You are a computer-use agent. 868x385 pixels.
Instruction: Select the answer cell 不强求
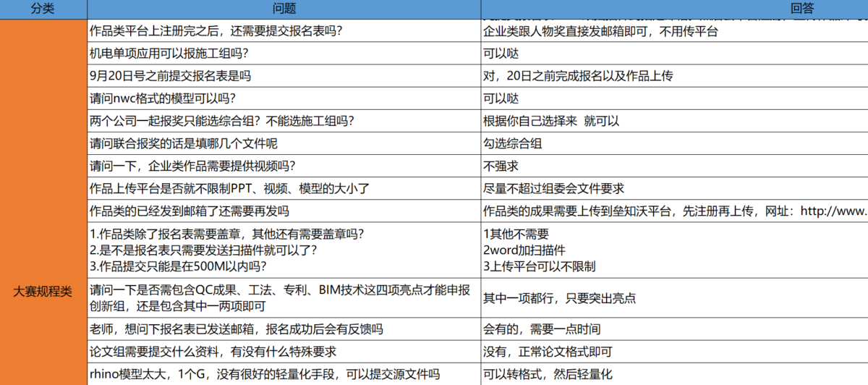coord(674,166)
